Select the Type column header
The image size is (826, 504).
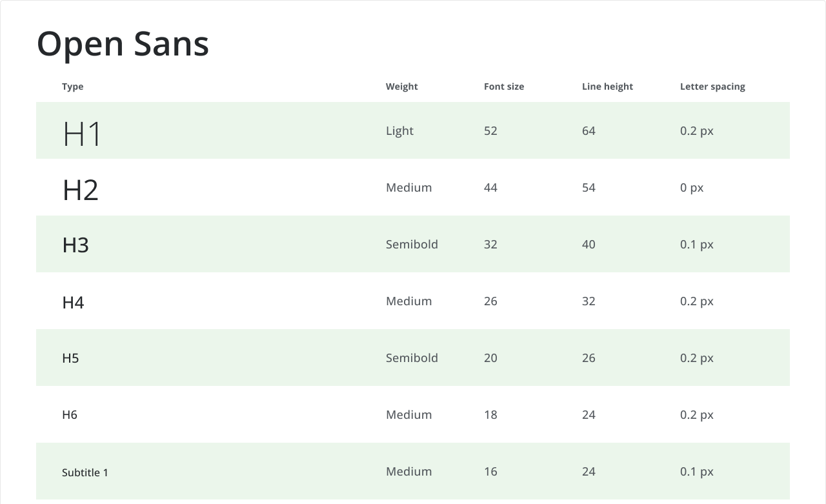click(x=73, y=86)
